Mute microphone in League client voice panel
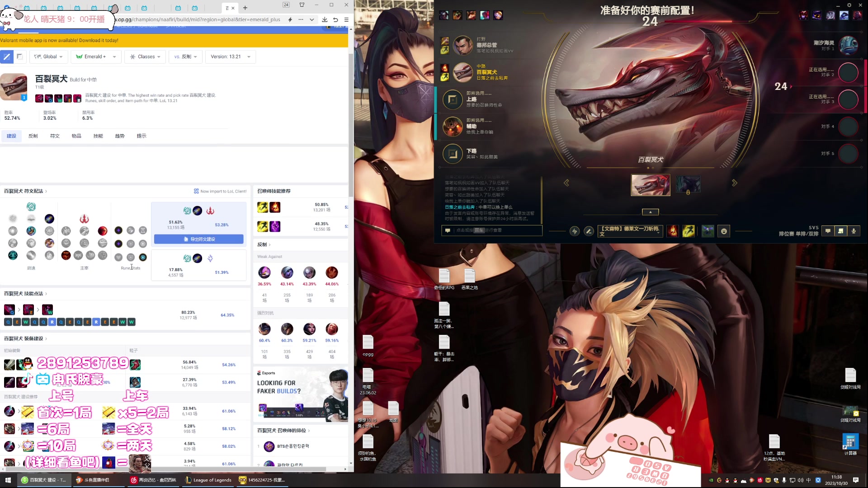 point(854,231)
